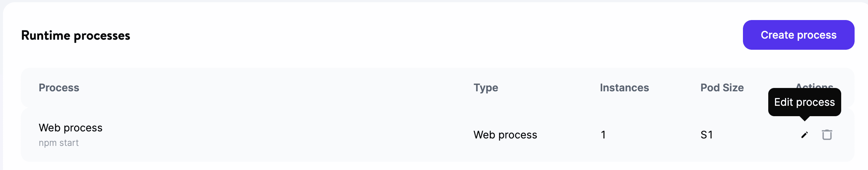Click the word Create on the purple button
Screen dimensions: 868x170
pyautogui.click(x=777, y=35)
